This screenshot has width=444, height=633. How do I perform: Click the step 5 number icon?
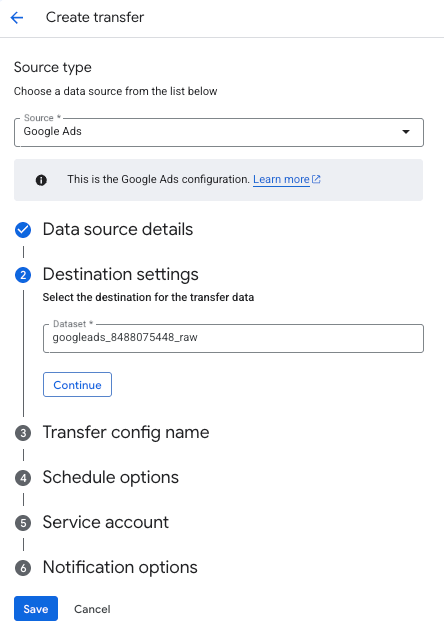(x=23, y=523)
